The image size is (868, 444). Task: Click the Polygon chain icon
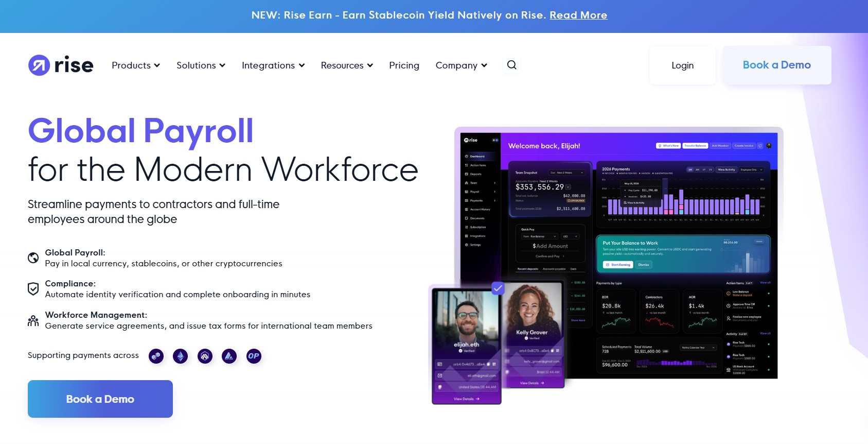pyautogui.click(x=156, y=356)
